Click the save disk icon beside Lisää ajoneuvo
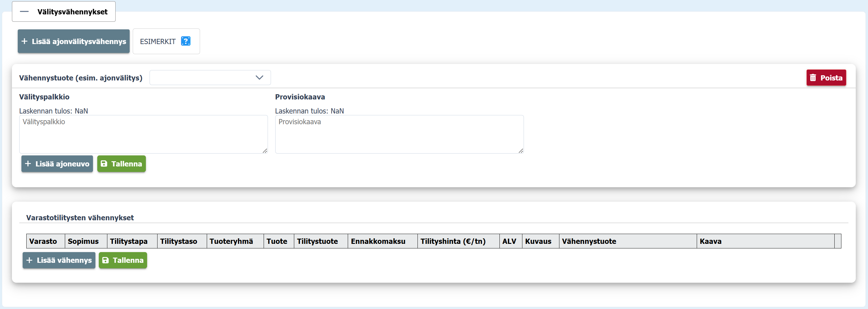The height and width of the screenshot is (309, 868). tap(104, 164)
